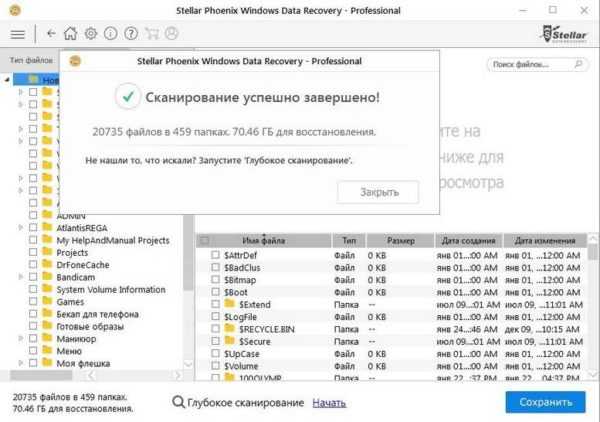Screen dimensions: 600x422
Task: Sort by Размер column header
Action: tap(400, 241)
